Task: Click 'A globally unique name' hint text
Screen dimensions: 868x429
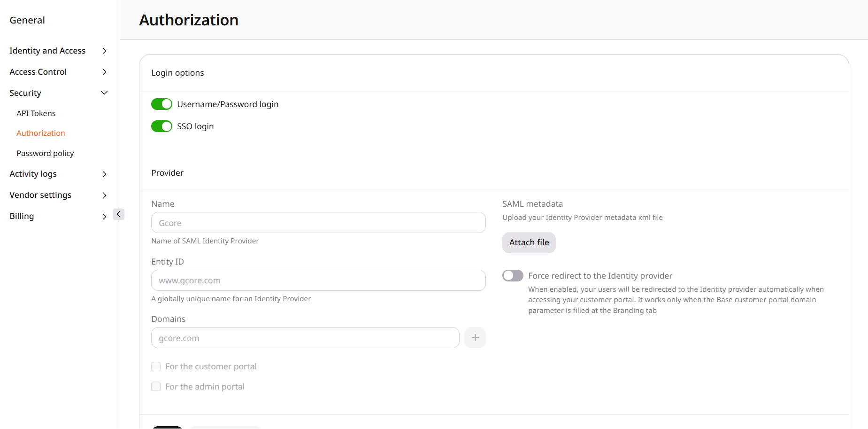Action: [x=231, y=299]
